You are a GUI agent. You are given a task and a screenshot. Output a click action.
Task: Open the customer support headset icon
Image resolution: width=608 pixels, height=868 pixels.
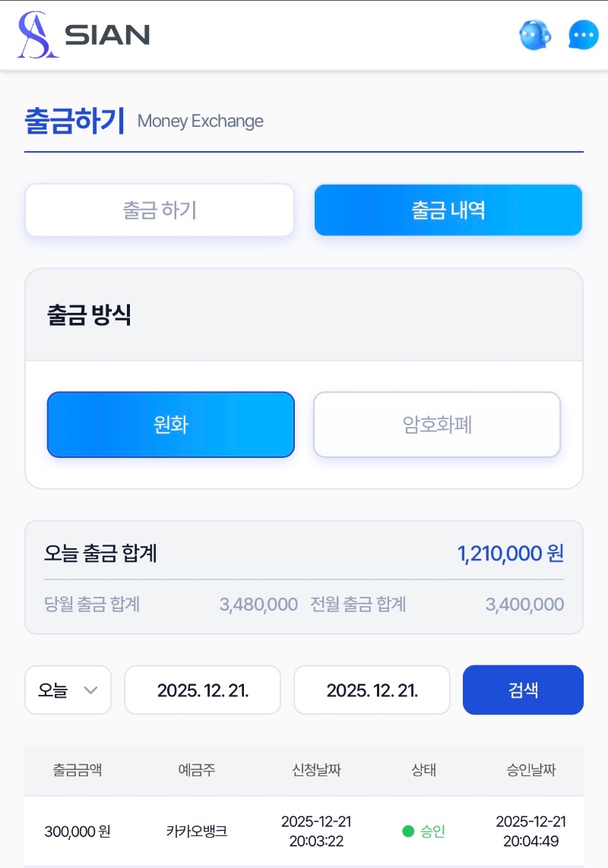(x=535, y=35)
